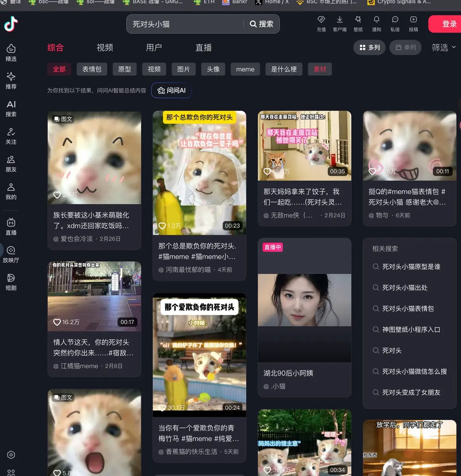
Task: Switch to the 直播 top tab
Action: point(204,48)
